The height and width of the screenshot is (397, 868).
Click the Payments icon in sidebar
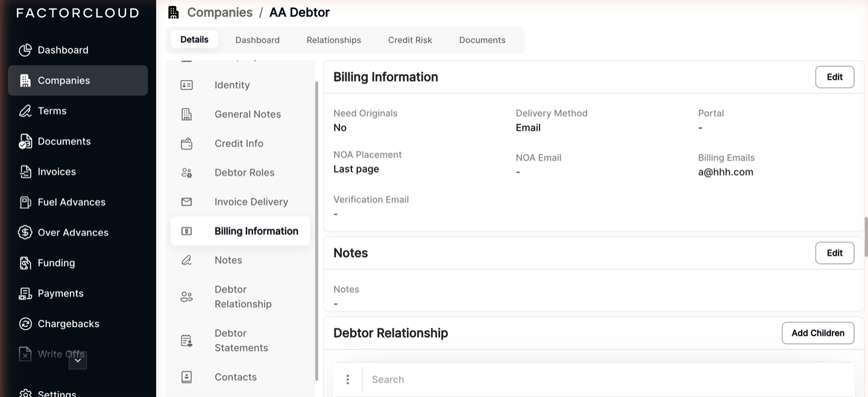(x=25, y=293)
